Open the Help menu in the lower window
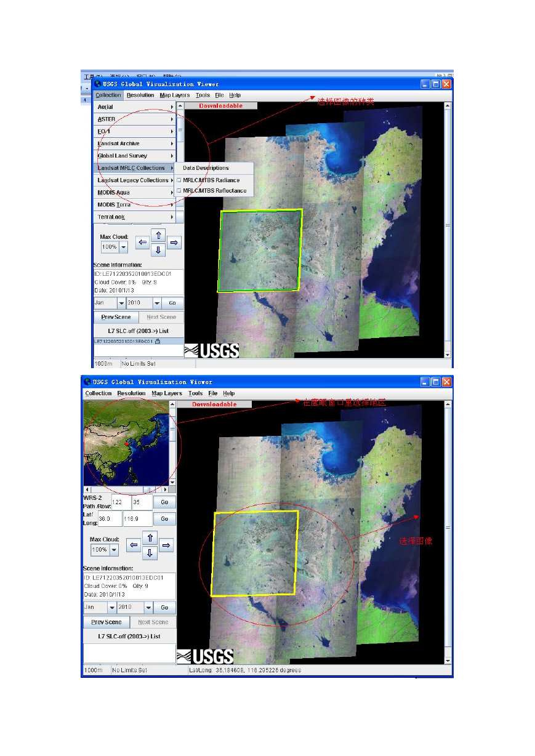 pyautogui.click(x=229, y=393)
